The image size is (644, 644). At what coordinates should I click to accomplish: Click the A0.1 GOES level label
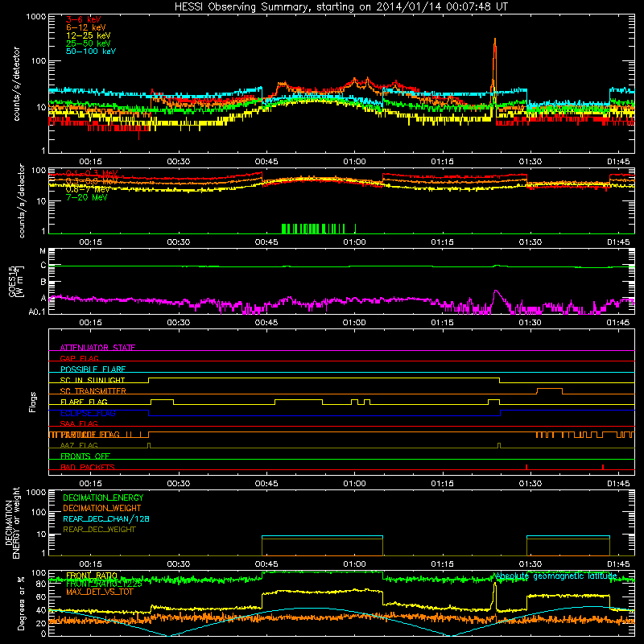[37, 312]
